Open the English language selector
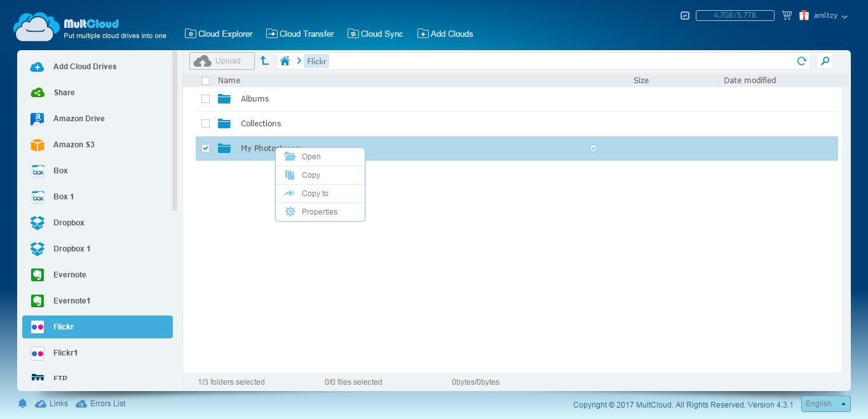The image size is (868, 419). click(x=825, y=404)
